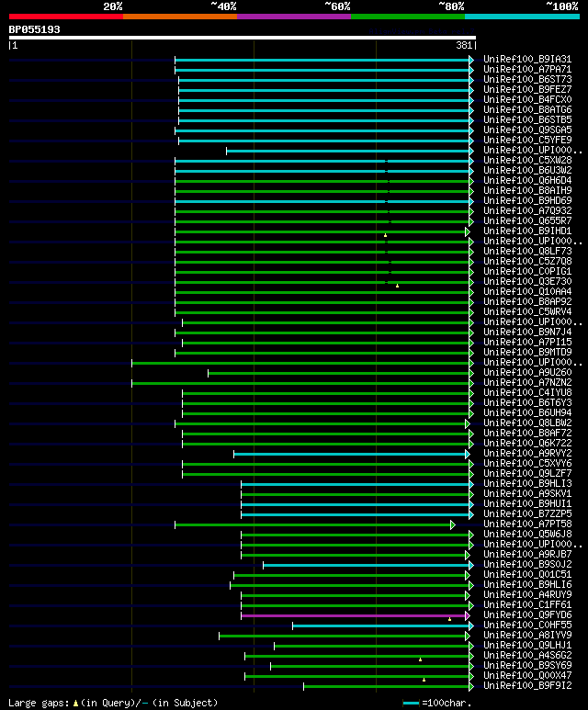Select the UniRef100_Q6K722 label
The width and height of the screenshot is (588, 710).
(x=527, y=444)
